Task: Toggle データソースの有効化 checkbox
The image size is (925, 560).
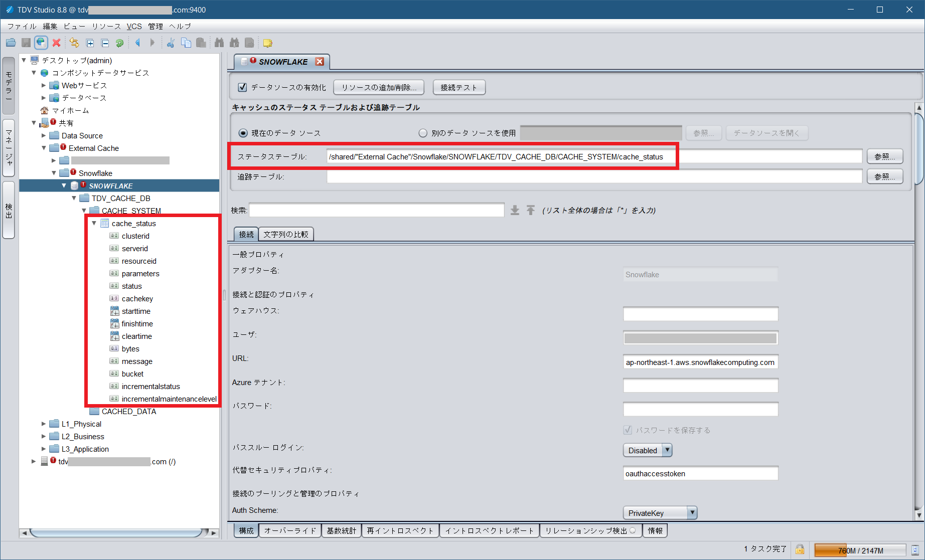Action: pos(242,87)
